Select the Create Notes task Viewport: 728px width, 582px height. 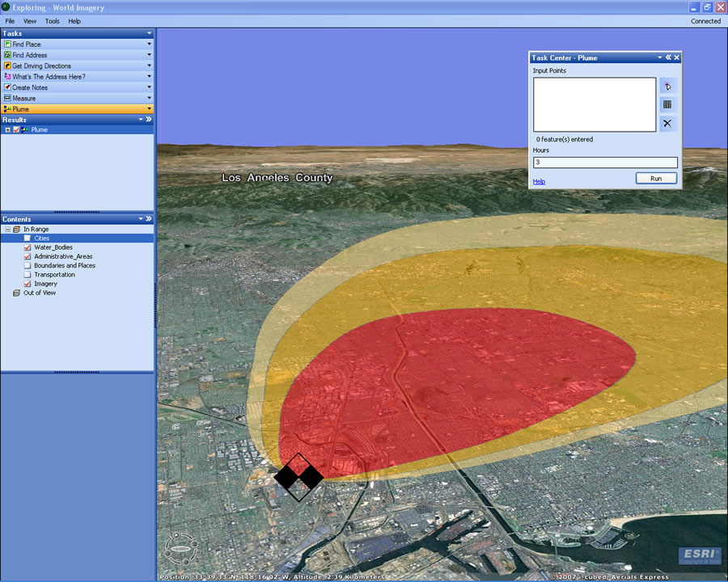[x=77, y=87]
